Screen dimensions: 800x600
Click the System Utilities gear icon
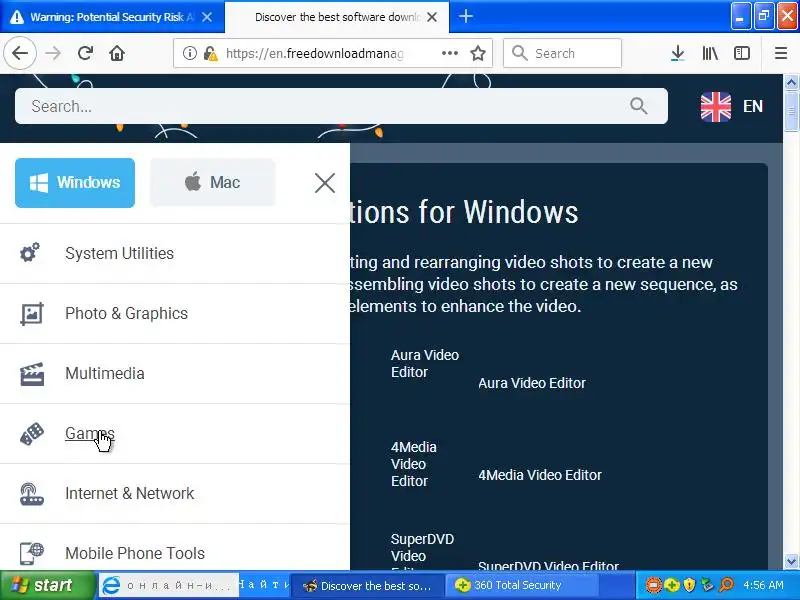[30, 253]
